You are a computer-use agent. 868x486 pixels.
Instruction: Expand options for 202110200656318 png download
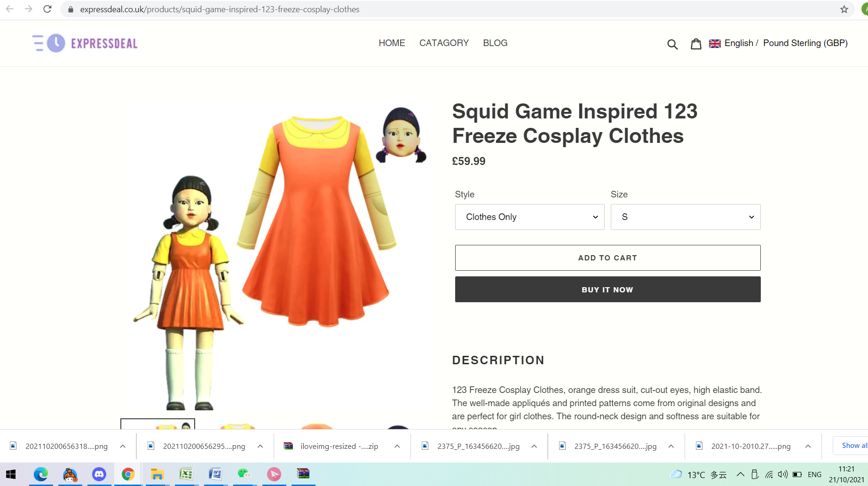pos(123,446)
